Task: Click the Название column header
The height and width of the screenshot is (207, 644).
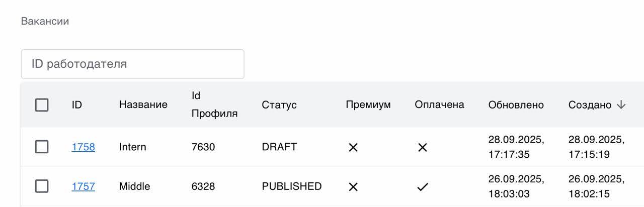Action: (x=143, y=105)
